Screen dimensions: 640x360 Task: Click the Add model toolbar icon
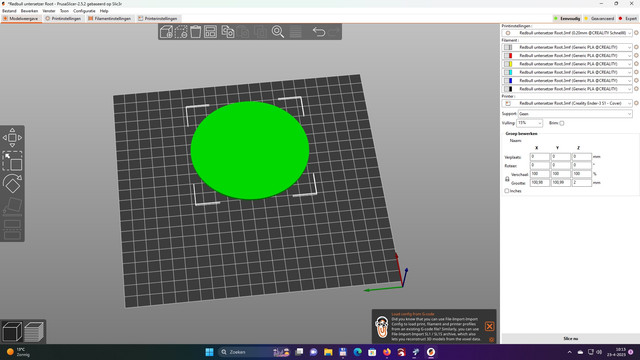[166, 32]
